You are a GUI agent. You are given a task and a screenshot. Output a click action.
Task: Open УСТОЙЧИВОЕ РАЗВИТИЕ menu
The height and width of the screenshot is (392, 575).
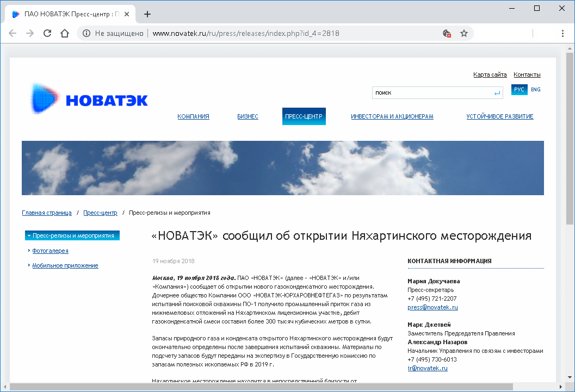click(500, 116)
